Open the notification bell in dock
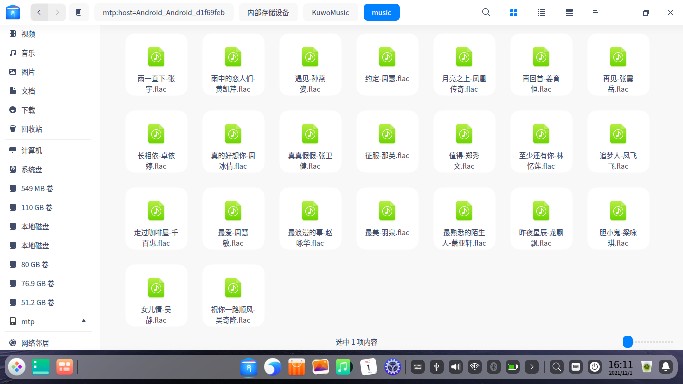Image resolution: width=683 pixels, height=384 pixels. (x=666, y=367)
